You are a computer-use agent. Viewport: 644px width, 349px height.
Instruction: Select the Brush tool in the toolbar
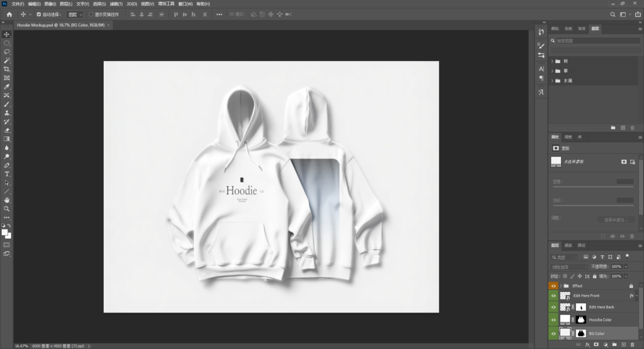pos(6,104)
